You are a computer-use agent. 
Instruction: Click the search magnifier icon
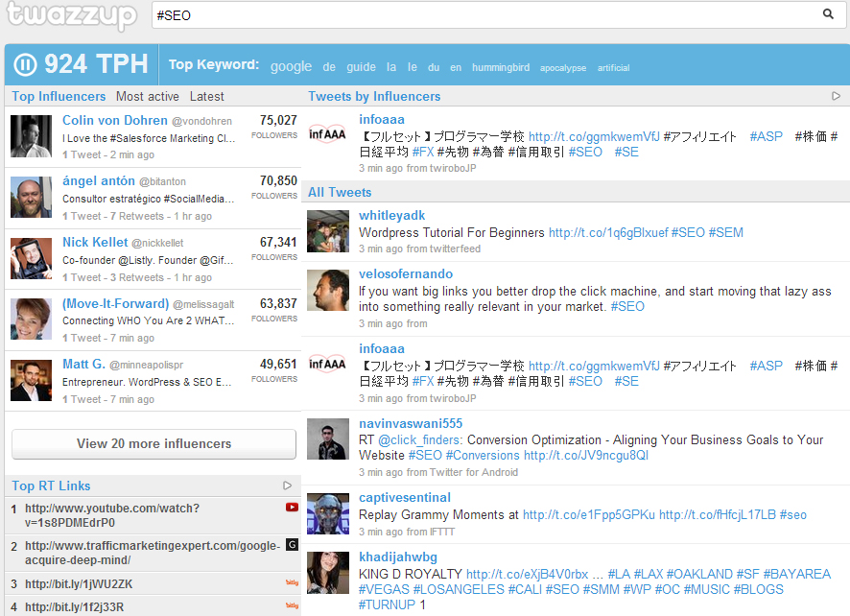(x=828, y=14)
